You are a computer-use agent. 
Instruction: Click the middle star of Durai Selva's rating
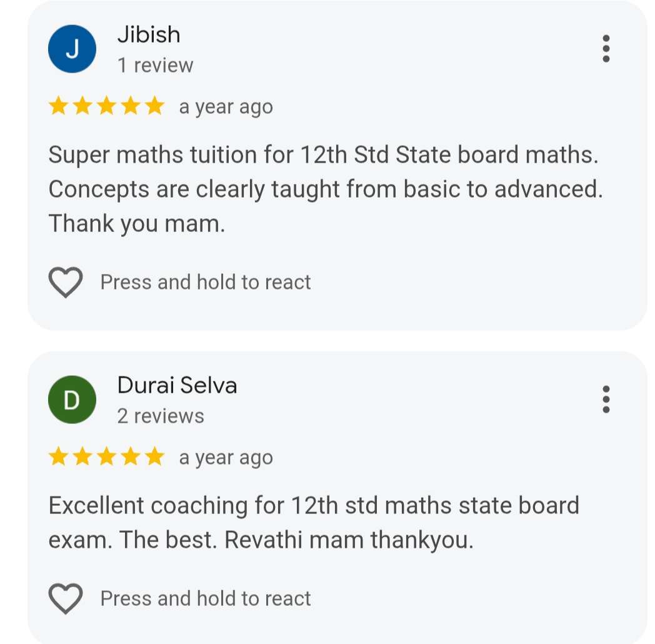coord(106,457)
